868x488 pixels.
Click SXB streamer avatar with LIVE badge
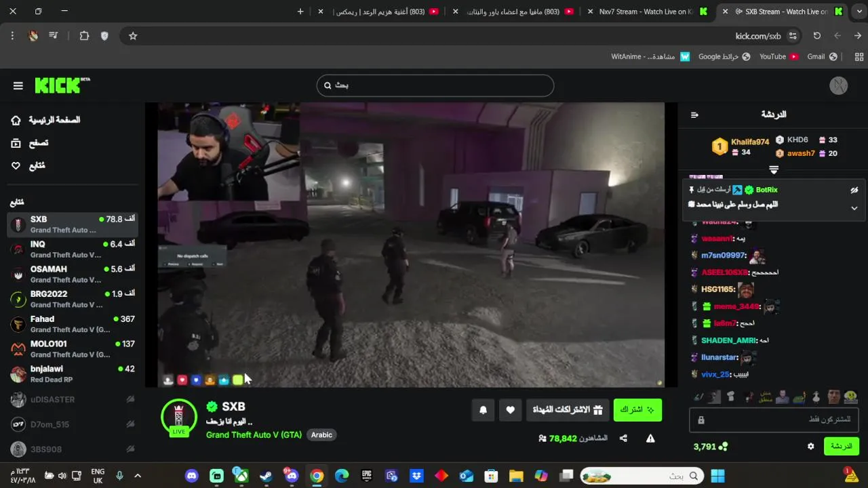pos(179,417)
